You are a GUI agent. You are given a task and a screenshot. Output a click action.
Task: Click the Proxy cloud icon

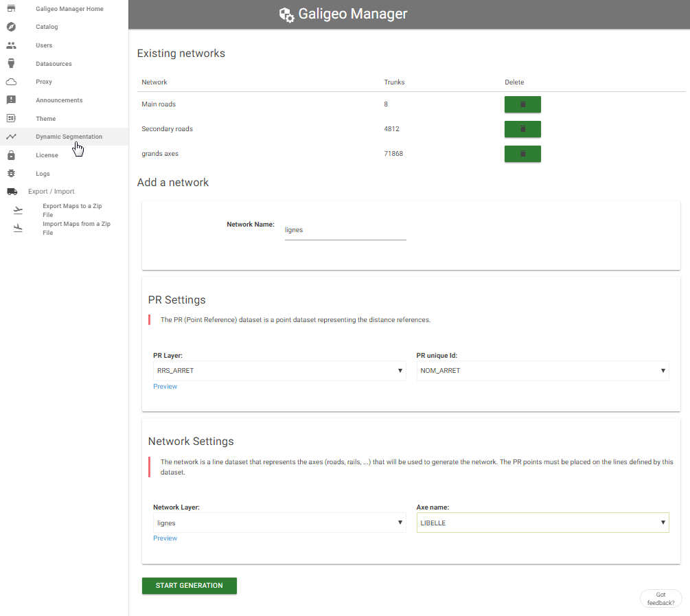[11, 82]
